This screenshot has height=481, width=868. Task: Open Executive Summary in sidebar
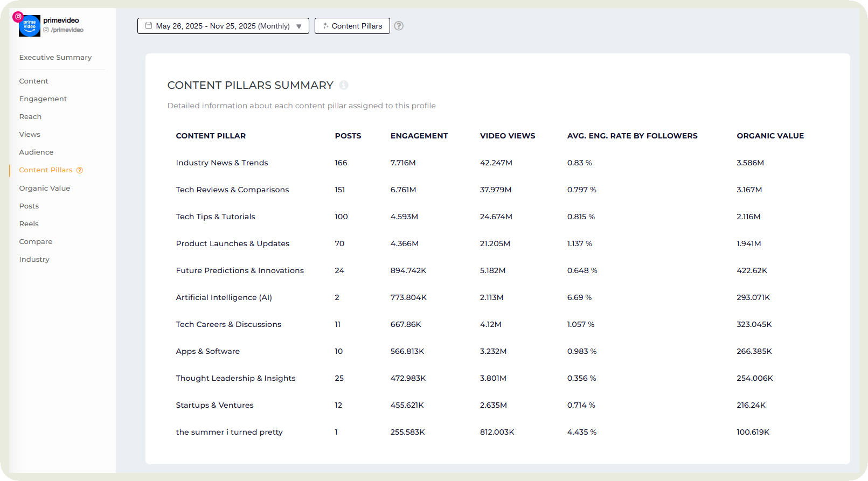(55, 57)
